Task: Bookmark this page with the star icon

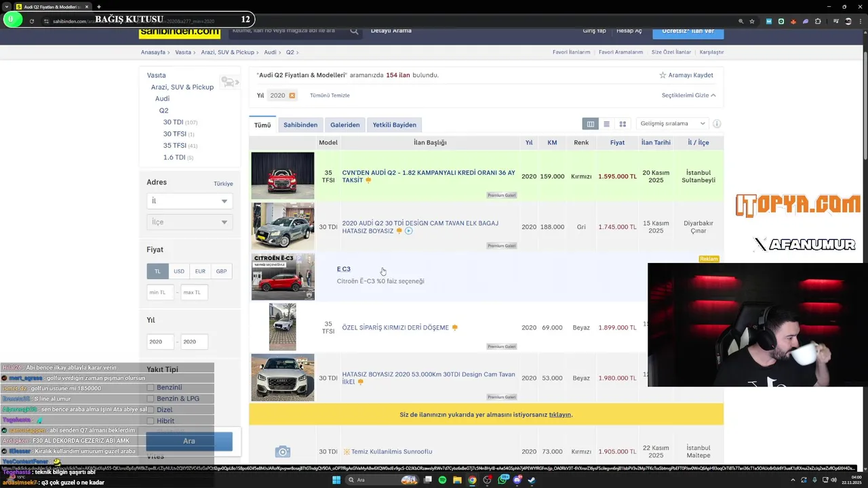Action: click(752, 21)
